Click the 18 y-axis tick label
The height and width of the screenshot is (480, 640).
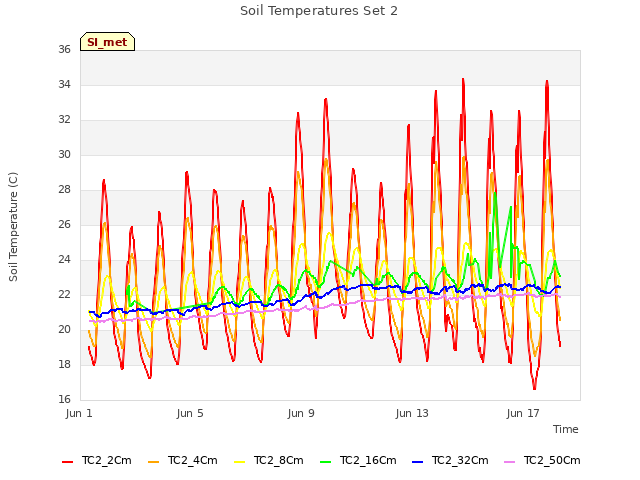tap(64, 364)
